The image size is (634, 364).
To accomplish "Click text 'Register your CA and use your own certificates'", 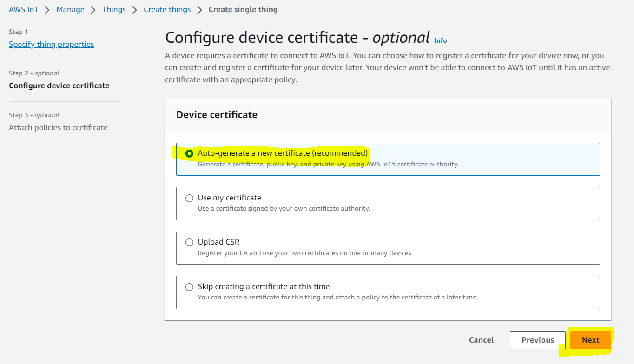I will (270, 253).
